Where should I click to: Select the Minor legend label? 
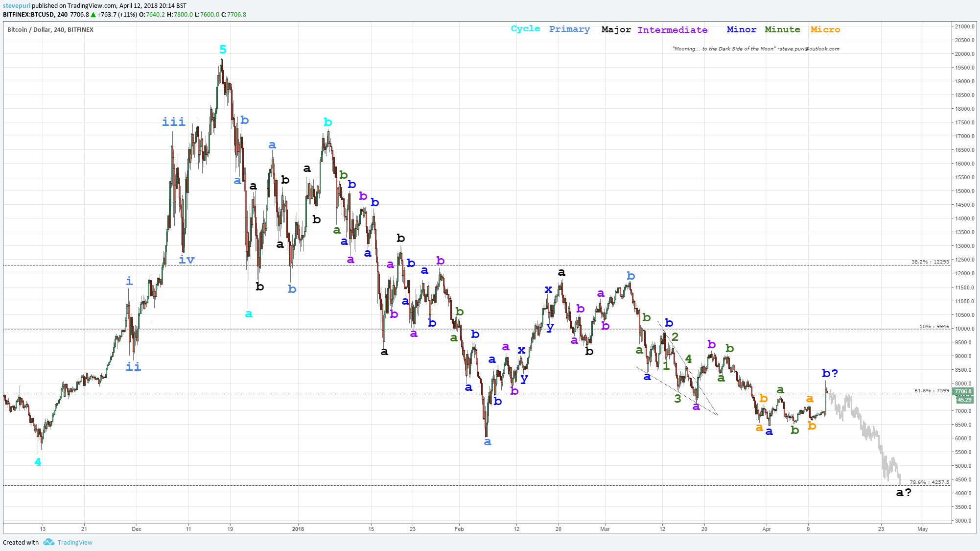pyautogui.click(x=741, y=30)
